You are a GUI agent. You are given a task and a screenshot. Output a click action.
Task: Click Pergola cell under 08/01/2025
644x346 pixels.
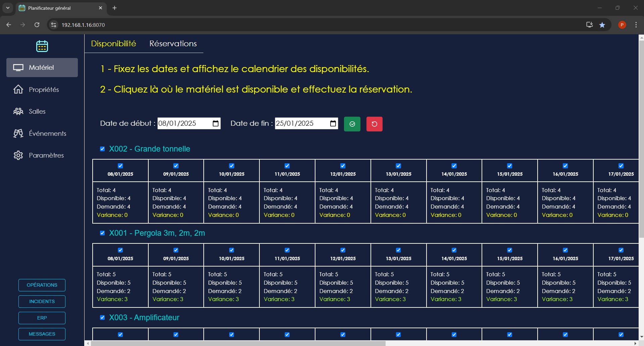coord(120,287)
